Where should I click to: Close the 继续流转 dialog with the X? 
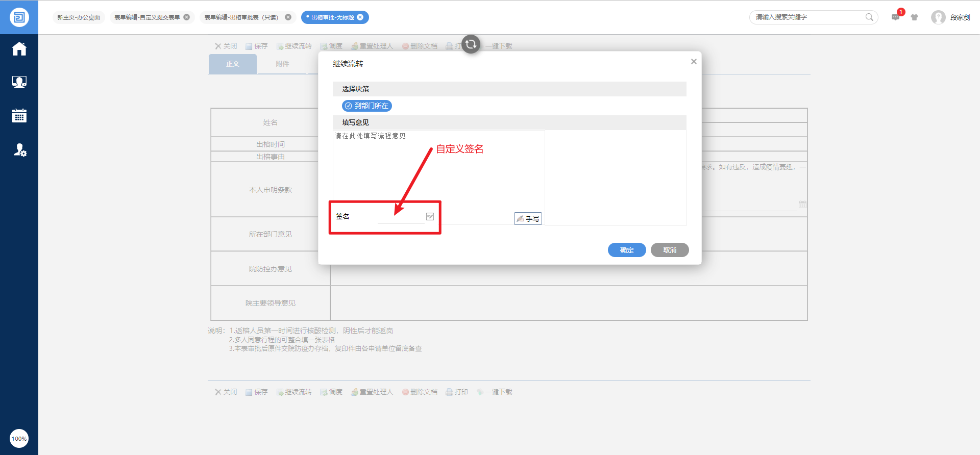pyautogui.click(x=694, y=62)
